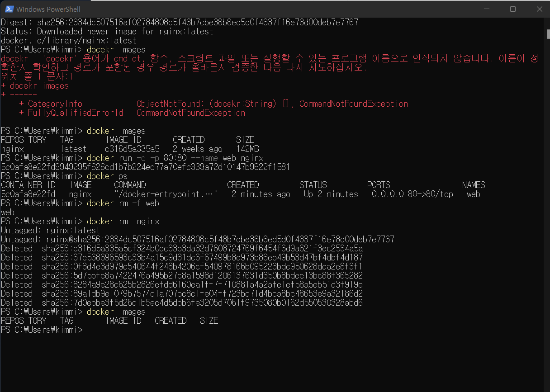This screenshot has width=550, height=392.
Task: Click the 'Untagged: nginx:latest' line
Action: tap(51, 230)
